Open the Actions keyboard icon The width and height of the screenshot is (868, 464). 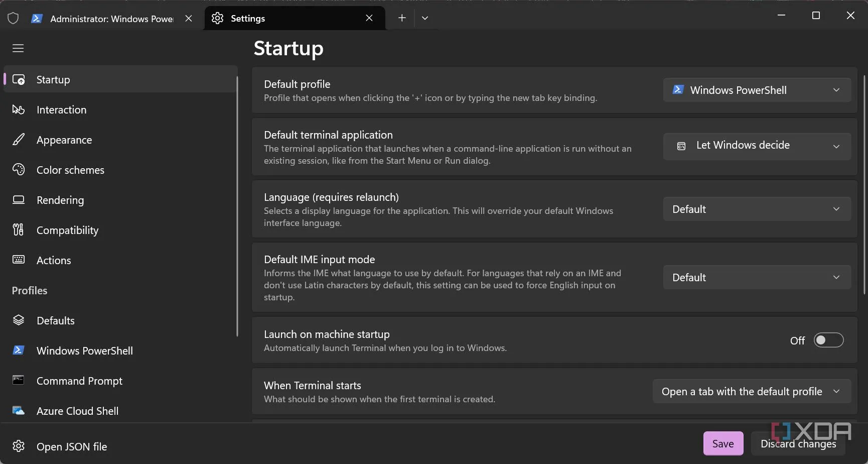click(19, 260)
